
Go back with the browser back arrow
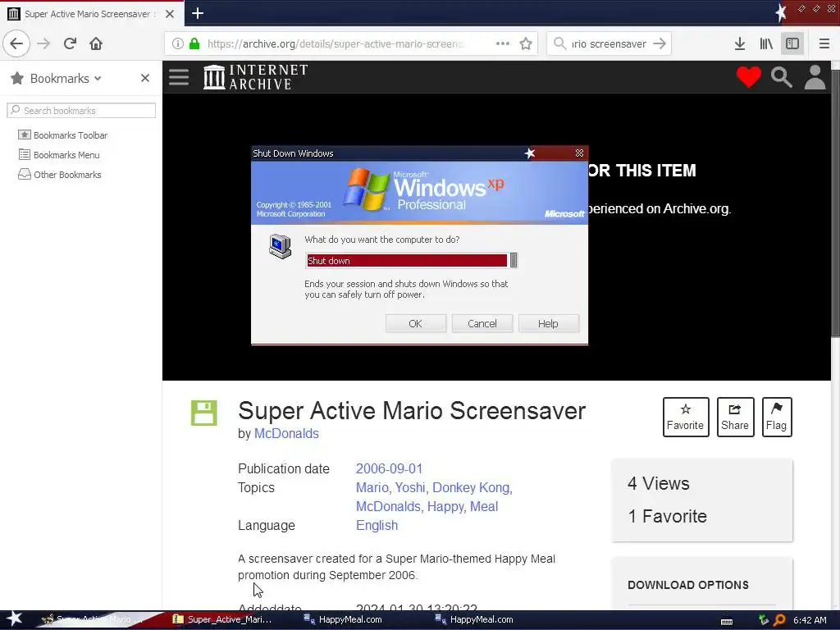(x=16, y=43)
